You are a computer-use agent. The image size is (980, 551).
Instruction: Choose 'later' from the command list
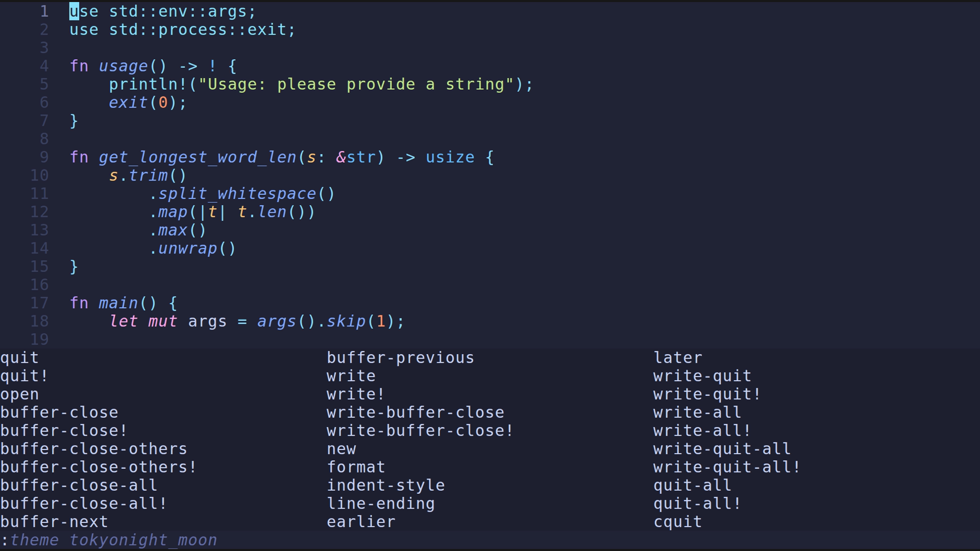point(677,358)
